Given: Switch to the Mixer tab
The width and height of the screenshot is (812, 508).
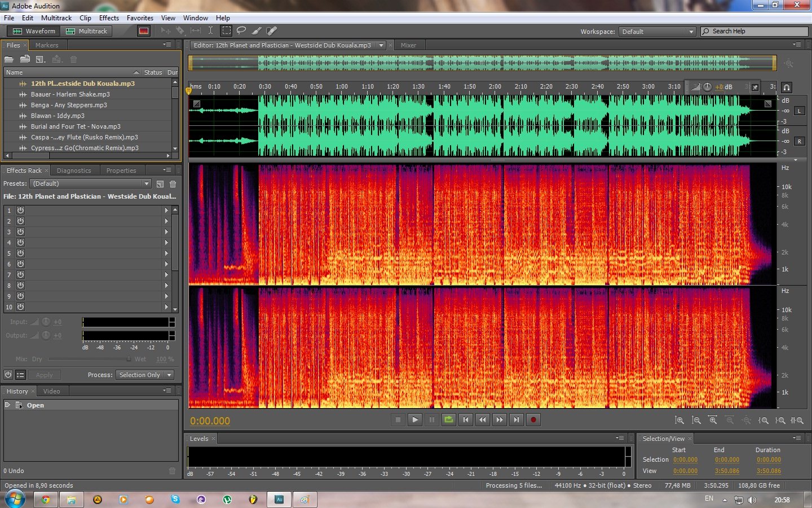Looking at the screenshot, I should [x=408, y=45].
